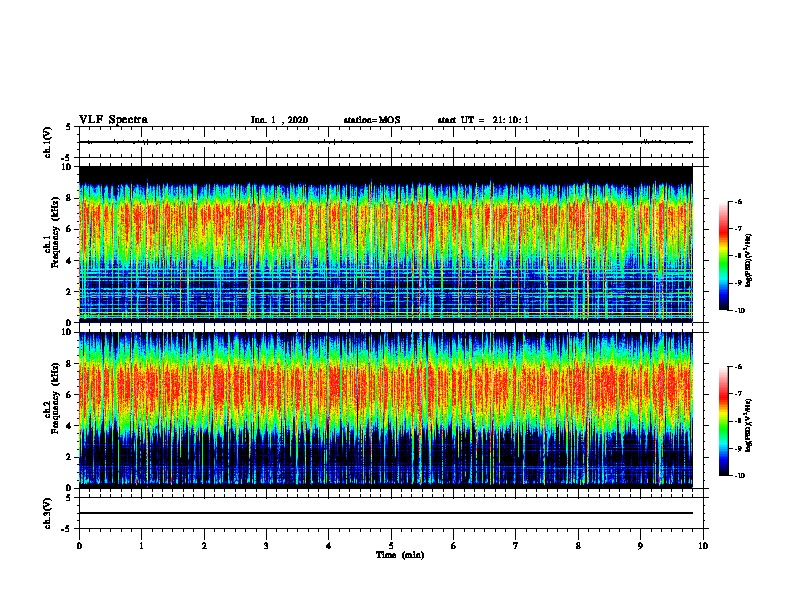Click the ch.1 frequency tick label "6"
Viewport: 792px width, 612px height.
click(70, 229)
